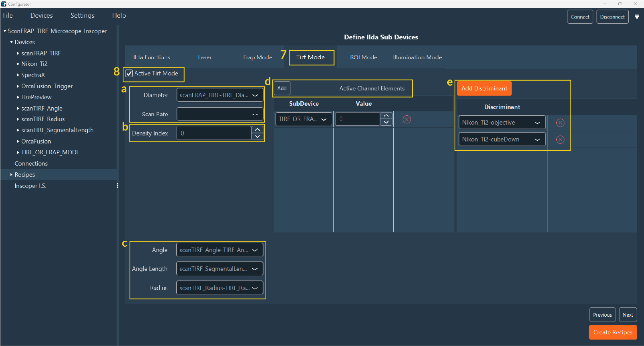Click the Density Index input field

[214, 133]
